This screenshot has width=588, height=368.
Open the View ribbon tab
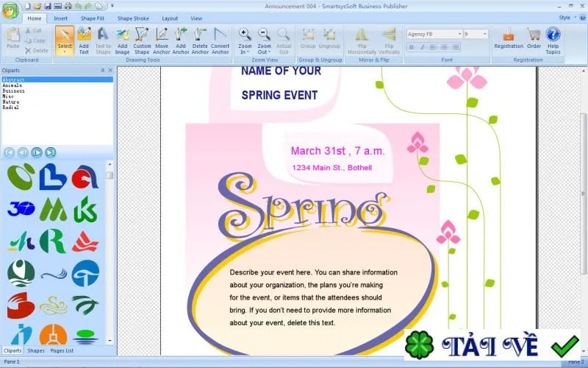tap(196, 18)
